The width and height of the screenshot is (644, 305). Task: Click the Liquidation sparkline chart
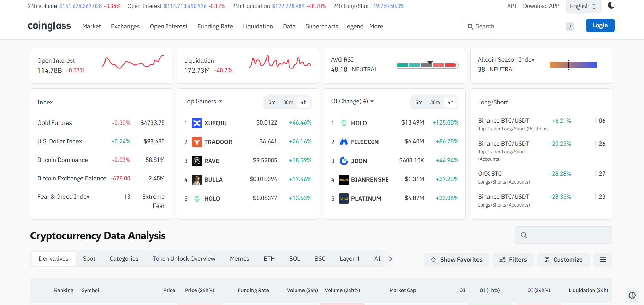click(280, 62)
